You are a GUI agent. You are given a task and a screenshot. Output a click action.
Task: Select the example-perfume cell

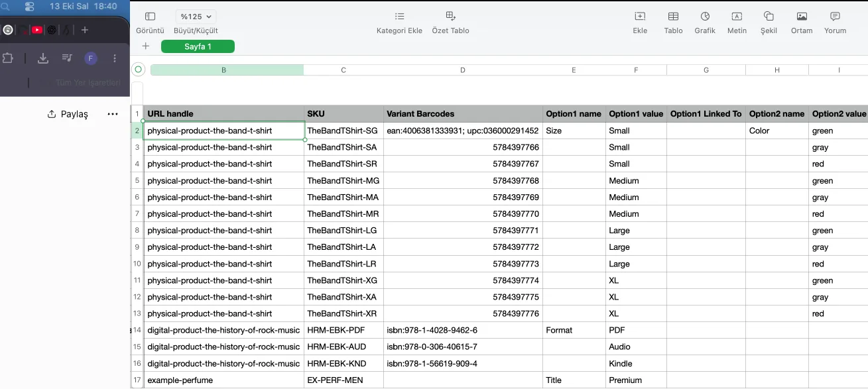pyautogui.click(x=223, y=380)
